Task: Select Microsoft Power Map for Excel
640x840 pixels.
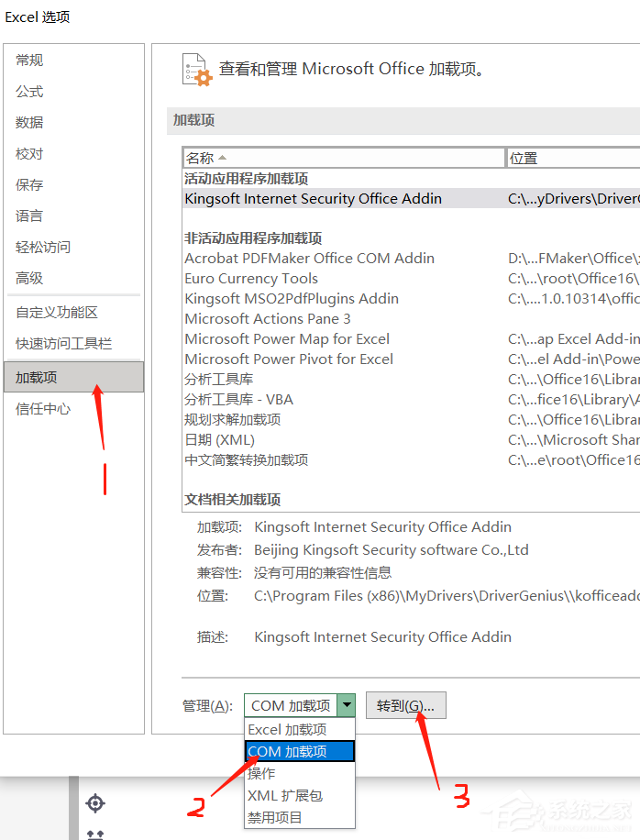Action: click(411, 339)
